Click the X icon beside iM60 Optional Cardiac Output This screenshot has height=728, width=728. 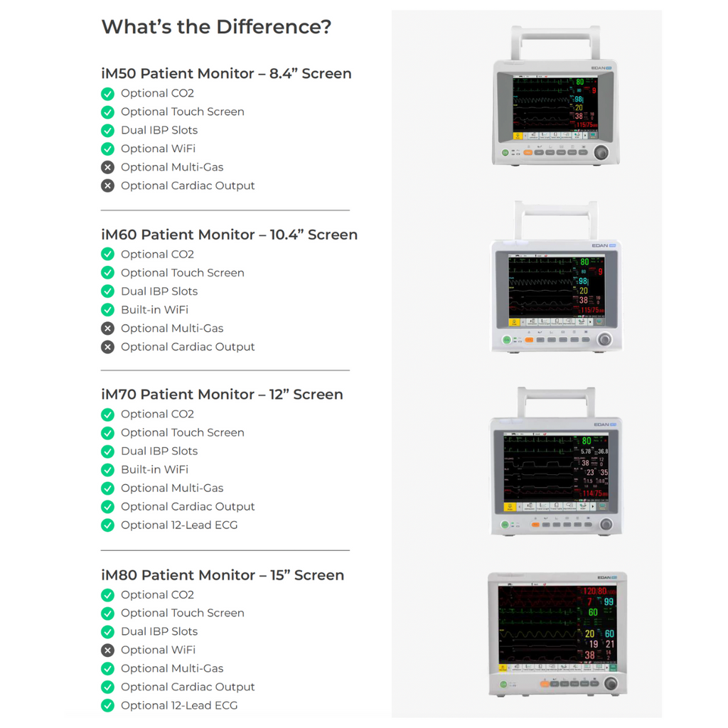[x=108, y=347]
